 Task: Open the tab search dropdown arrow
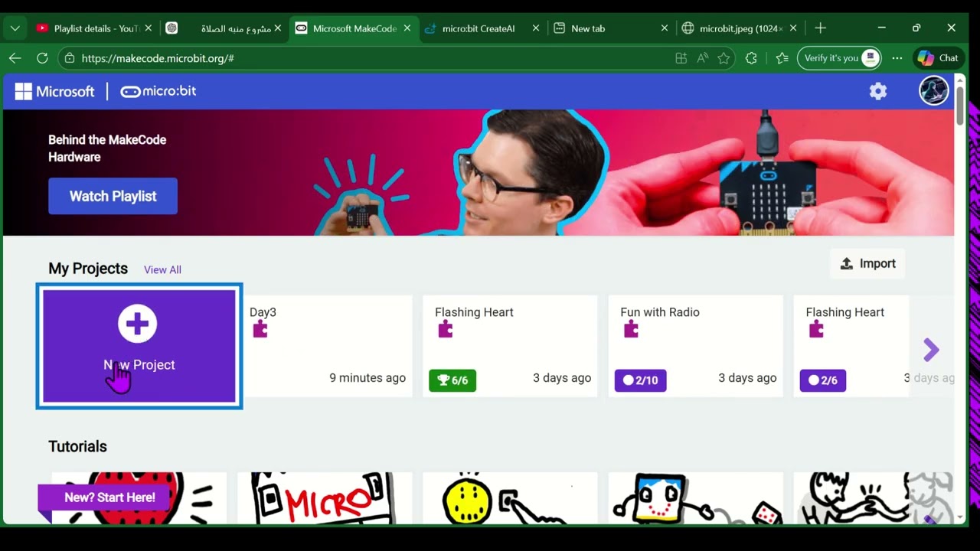pyautogui.click(x=15, y=28)
